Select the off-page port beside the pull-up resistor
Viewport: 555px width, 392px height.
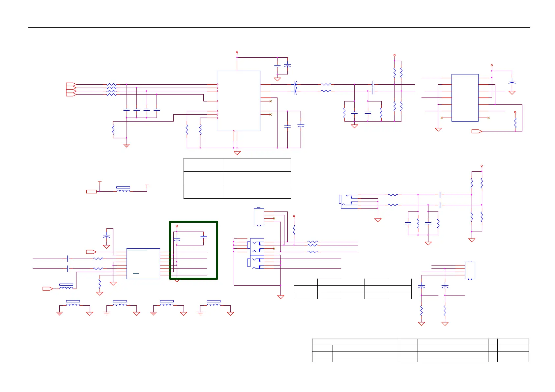coord(477,131)
